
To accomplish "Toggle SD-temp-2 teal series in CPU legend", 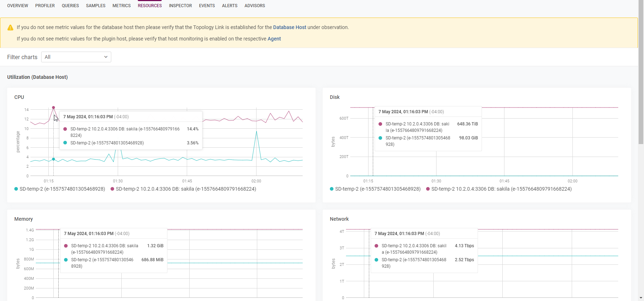I will click(60, 189).
